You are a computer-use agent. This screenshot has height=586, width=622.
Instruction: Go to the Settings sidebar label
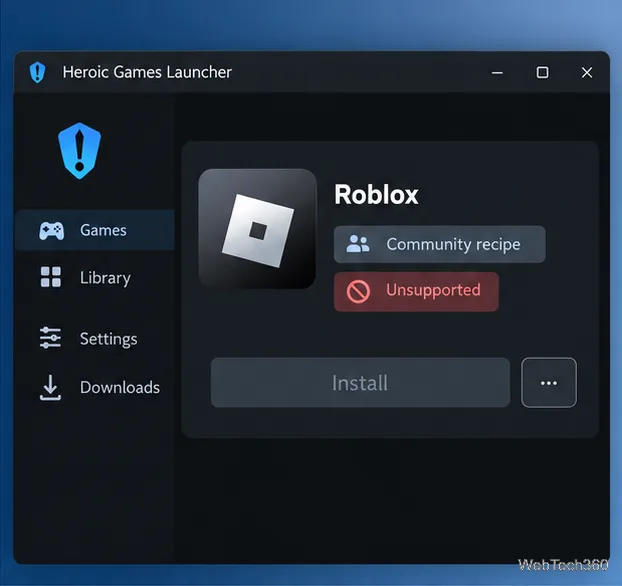click(x=109, y=339)
